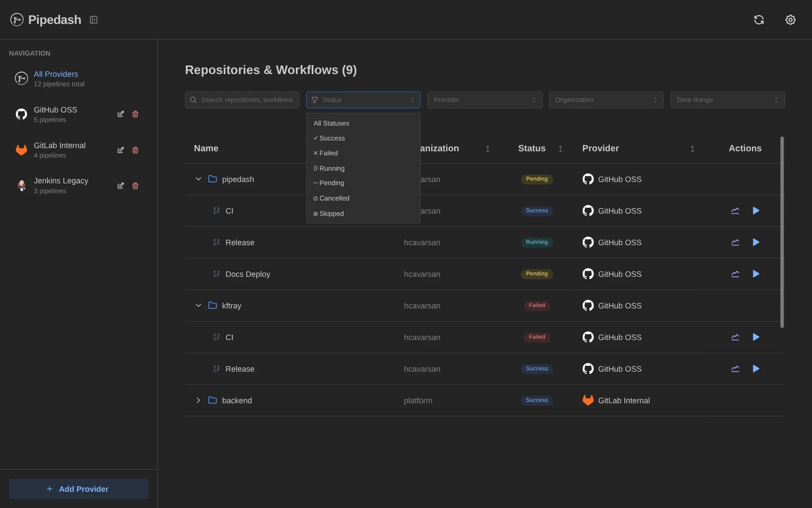Edit the Jenkins Legacy provider

click(x=120, y=186)
